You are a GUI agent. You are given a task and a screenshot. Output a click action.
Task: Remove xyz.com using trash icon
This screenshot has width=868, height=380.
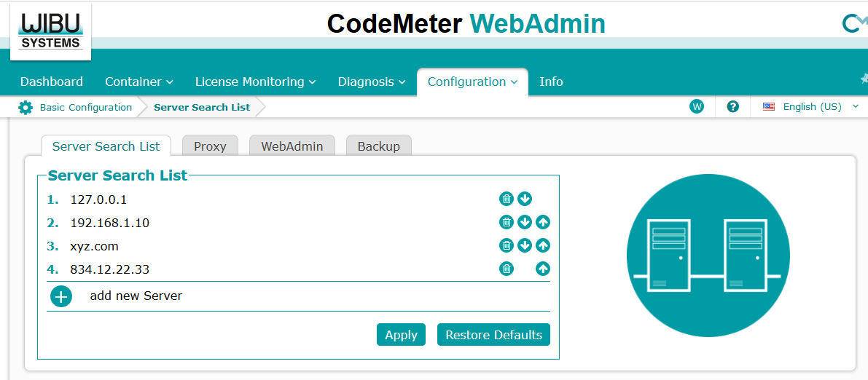[507, 245]
